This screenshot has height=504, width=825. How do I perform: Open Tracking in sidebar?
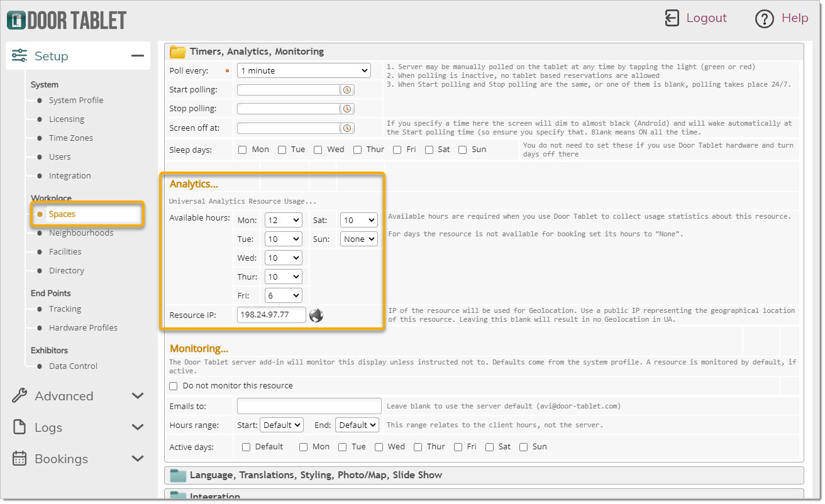click(65, 309)
